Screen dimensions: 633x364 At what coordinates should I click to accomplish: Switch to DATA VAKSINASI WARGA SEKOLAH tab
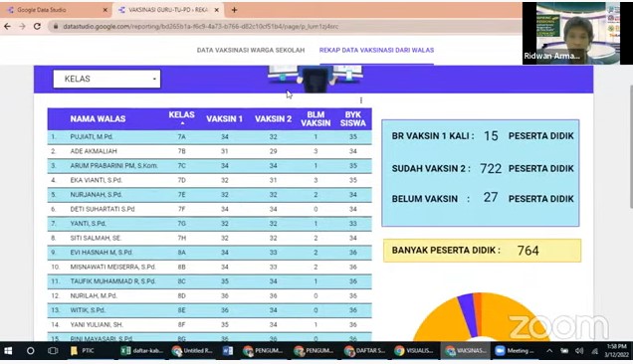[251, 50]
